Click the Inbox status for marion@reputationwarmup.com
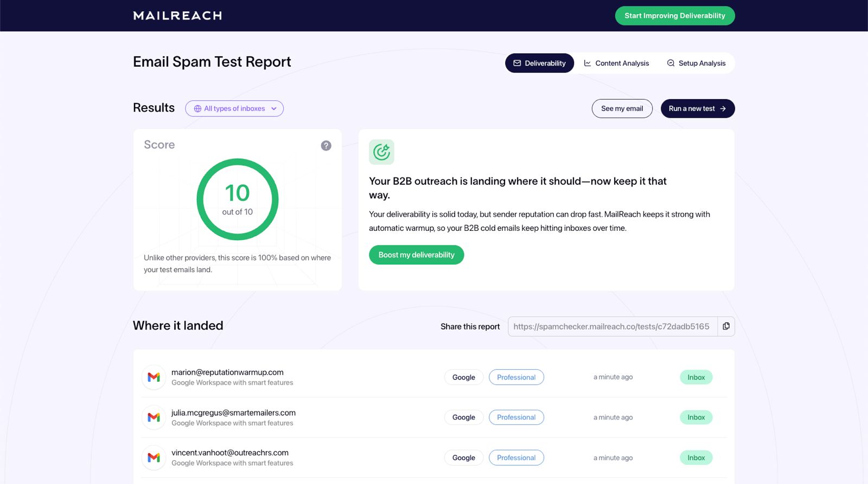Image resolution: width=868 pixels, height=484 pixels. 696,377
